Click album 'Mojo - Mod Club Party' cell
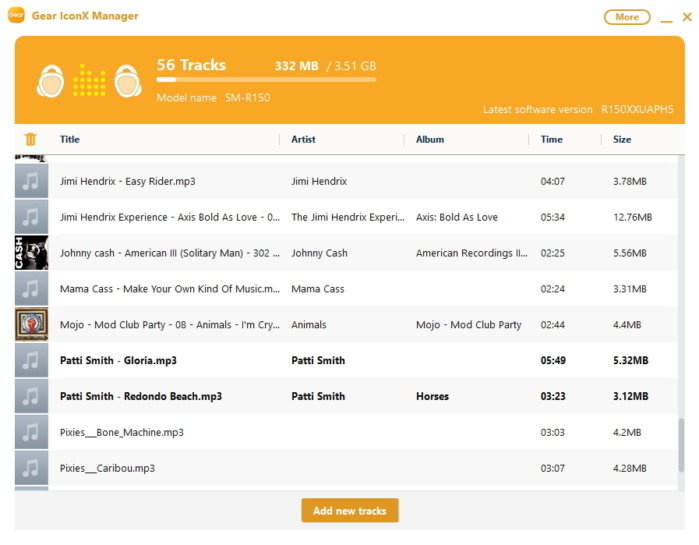This screenshot has width=699, height=545. tap(469, 325)
